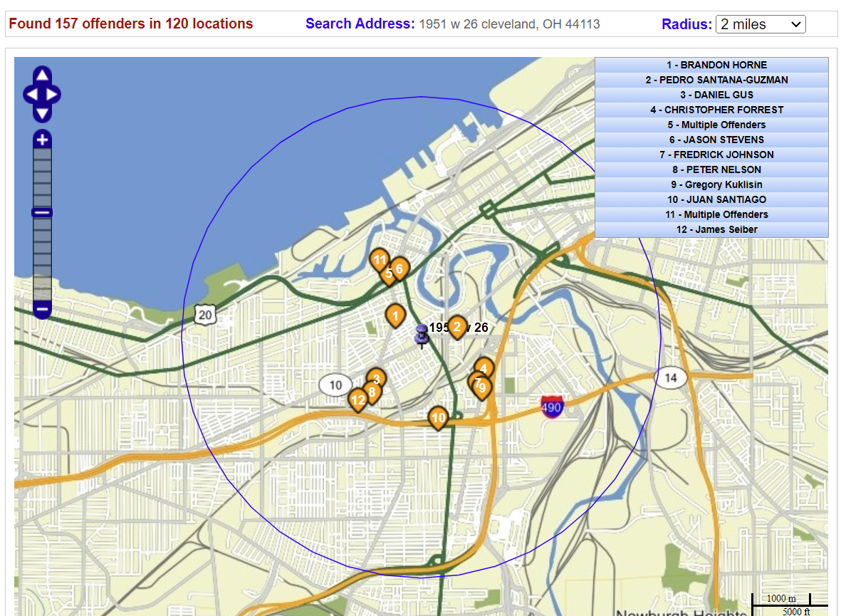Click James Seiber list entry
Screen dimensions: 841x616
point(711,229)
